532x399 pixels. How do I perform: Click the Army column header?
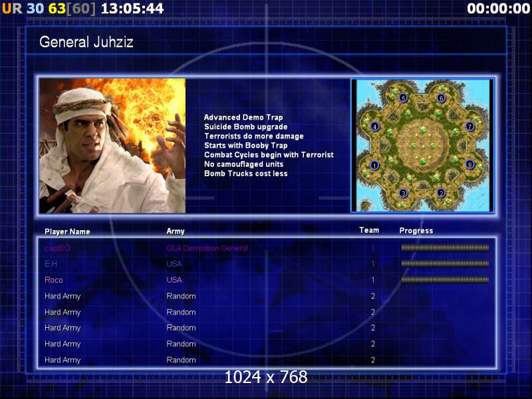(176, 231)
